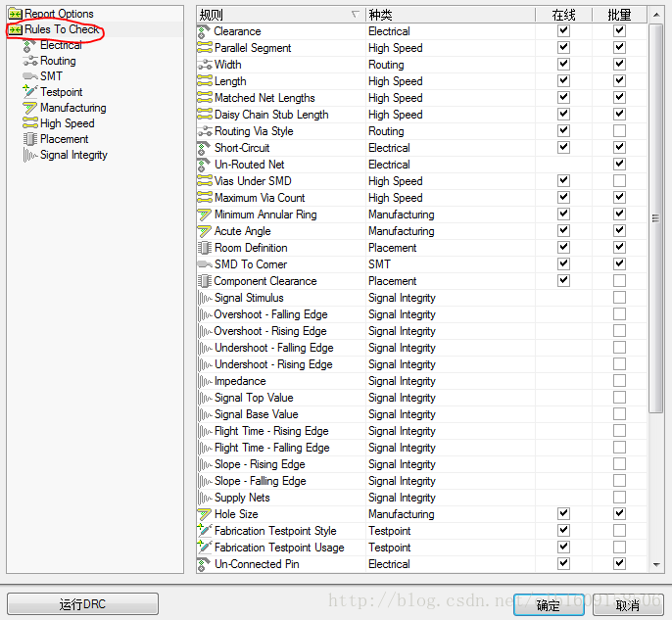Disable batch checkbox for Un-Routed Net
Image resolution: width=672 pixels, height=620 pixels.
(x=619, y=165)
